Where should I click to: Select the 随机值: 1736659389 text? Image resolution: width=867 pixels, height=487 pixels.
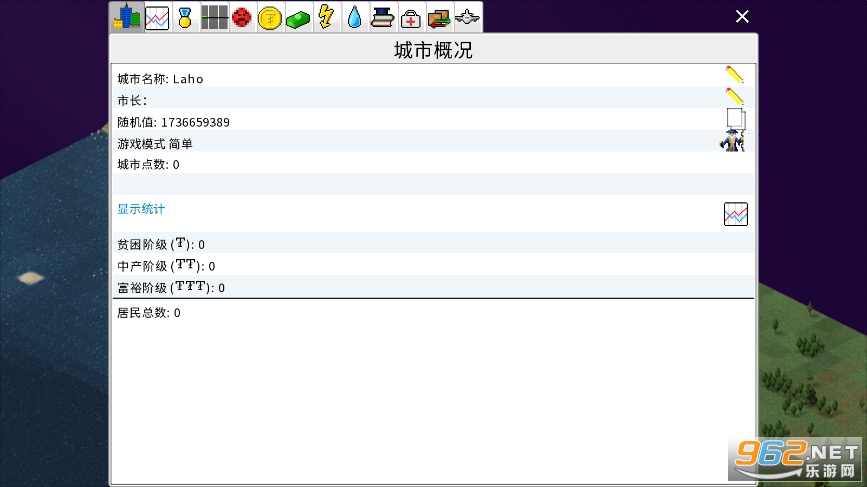point(173,122)
